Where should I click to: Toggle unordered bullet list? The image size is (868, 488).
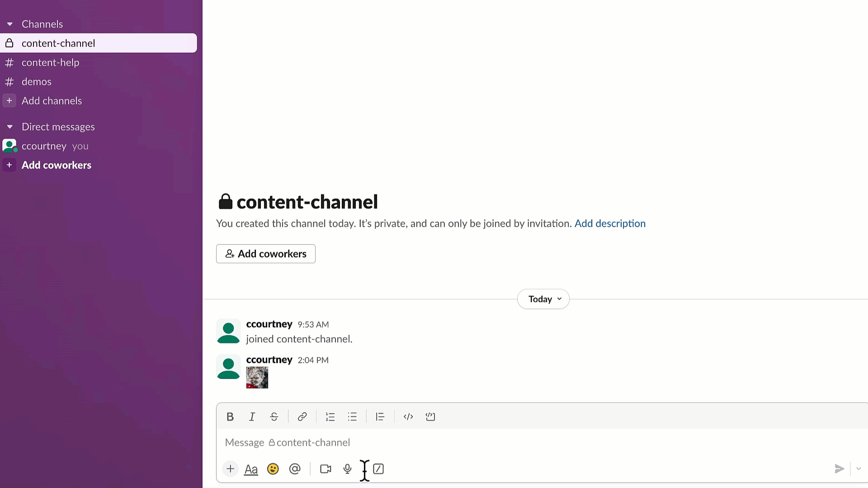pyautogui.click(x=352, y=417)
